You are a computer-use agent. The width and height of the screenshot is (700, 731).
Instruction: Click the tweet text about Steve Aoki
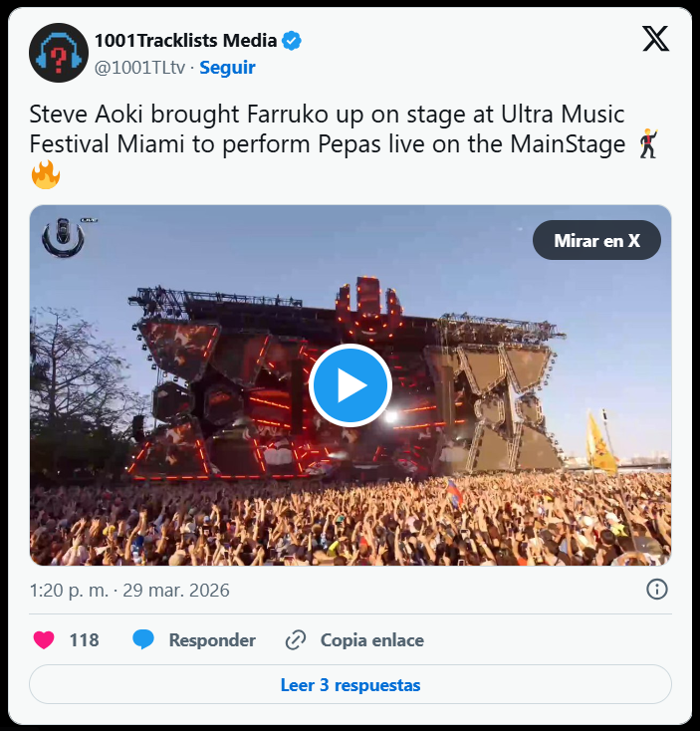pos(344,144)
